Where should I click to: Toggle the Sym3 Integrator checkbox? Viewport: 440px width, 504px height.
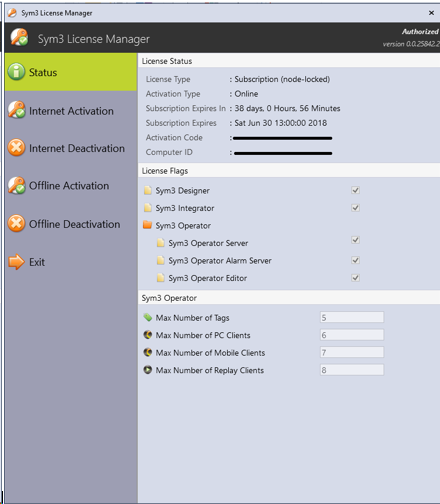pyautogui.click(x=355, y=208)
